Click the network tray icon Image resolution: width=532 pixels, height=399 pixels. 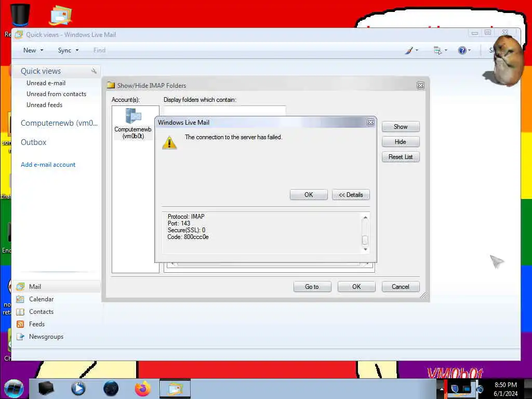(x=467, y=389)
